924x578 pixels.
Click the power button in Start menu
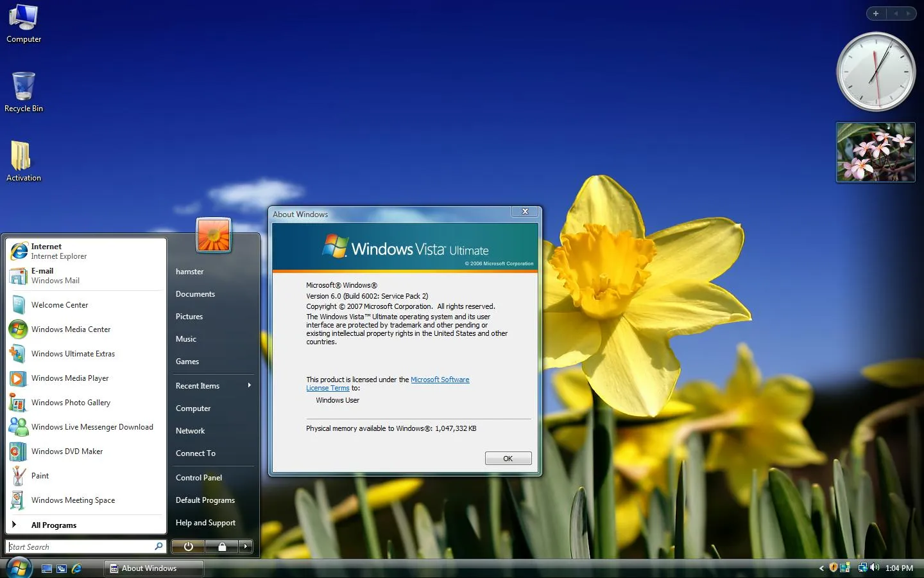pos(188,547)
